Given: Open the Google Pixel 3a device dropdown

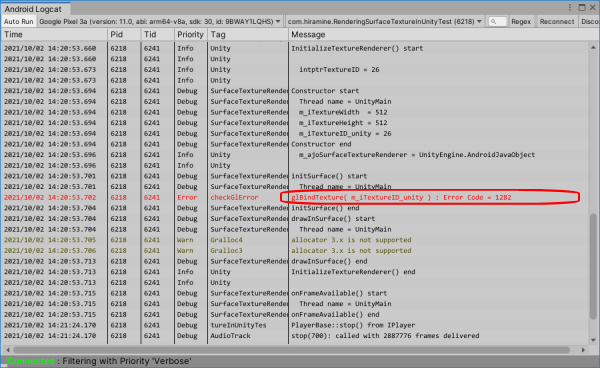Looking at the screenshot, I should pyautogui.click(x=160, y=21).
